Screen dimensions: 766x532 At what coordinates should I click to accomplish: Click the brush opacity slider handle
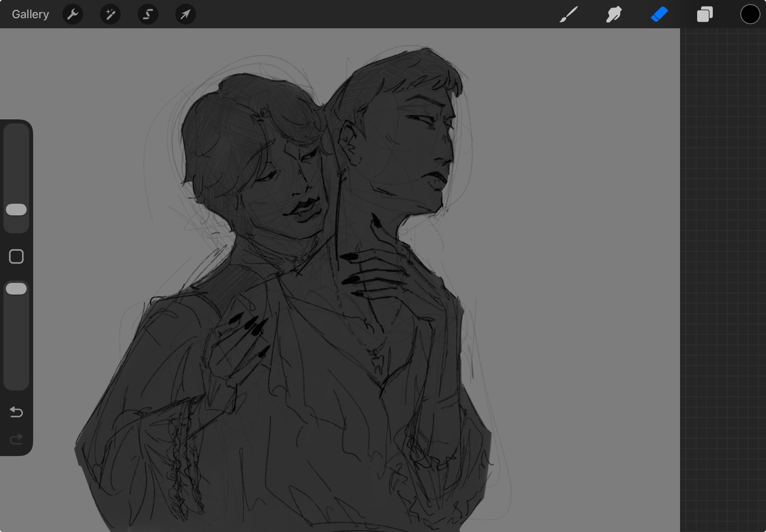pyautogui.click(x=16, y=289)
